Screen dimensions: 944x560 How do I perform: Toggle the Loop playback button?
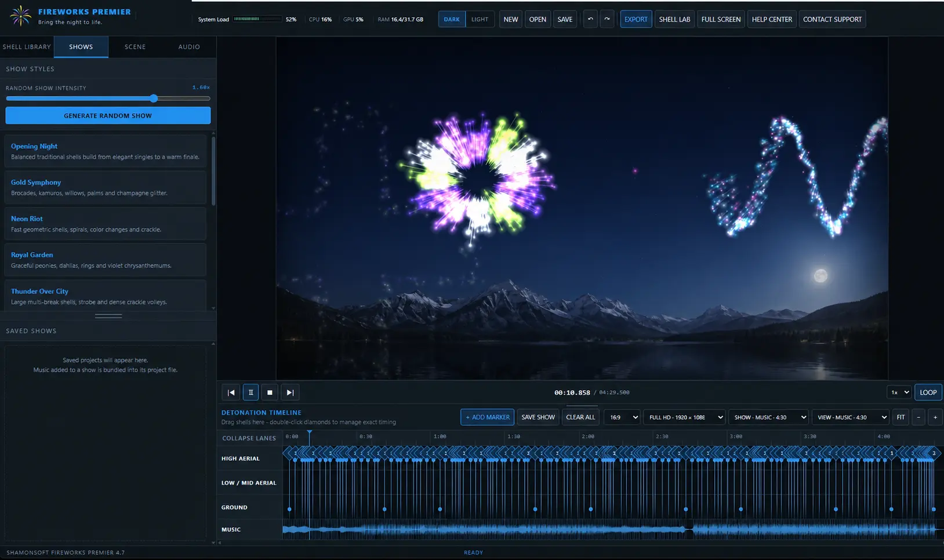click(928, 392)
